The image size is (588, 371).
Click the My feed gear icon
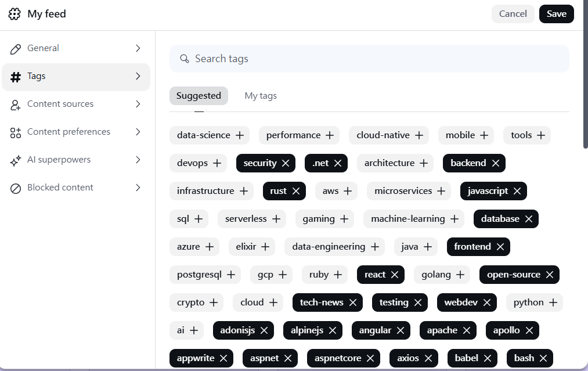coord(15,14)
